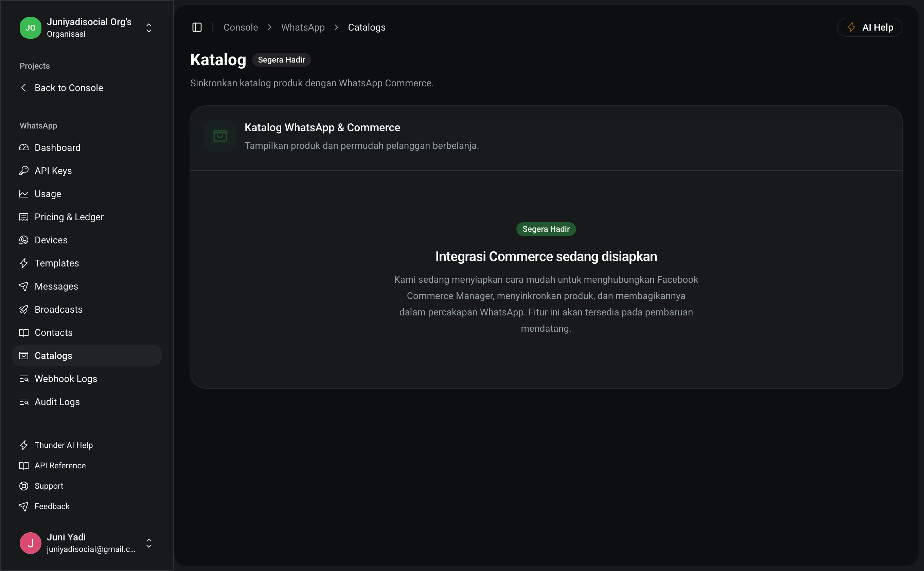The image size is (924, 571).
Task: Open the Broadcasts section
Action: coord(87,309)
